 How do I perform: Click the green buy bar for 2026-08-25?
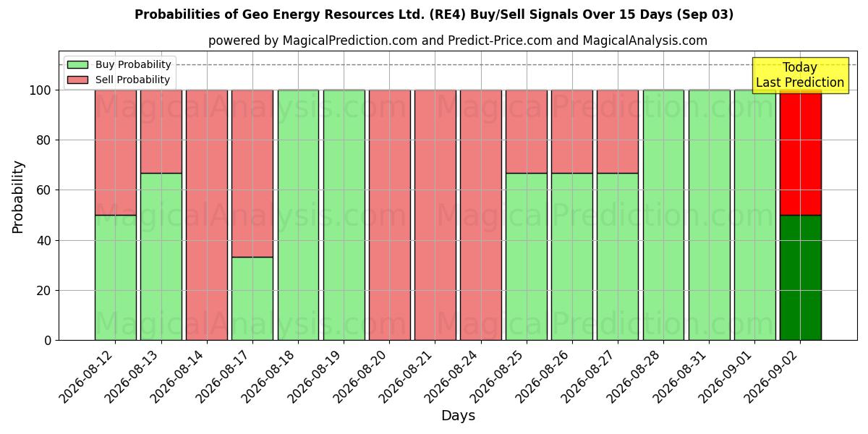coord(527,257)
